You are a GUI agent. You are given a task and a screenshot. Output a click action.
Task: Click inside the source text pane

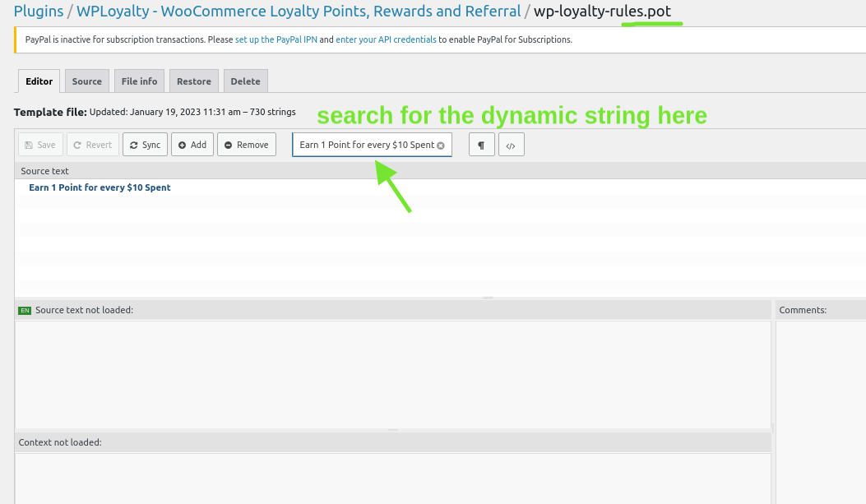392,374
